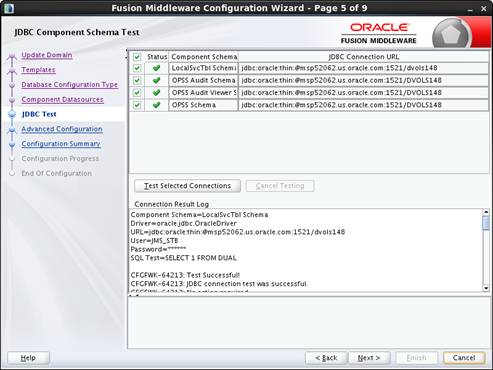Screen dimensions: 493x370
Task: Click the Connection Result Log scrollbar thumb
Action: 486,223
